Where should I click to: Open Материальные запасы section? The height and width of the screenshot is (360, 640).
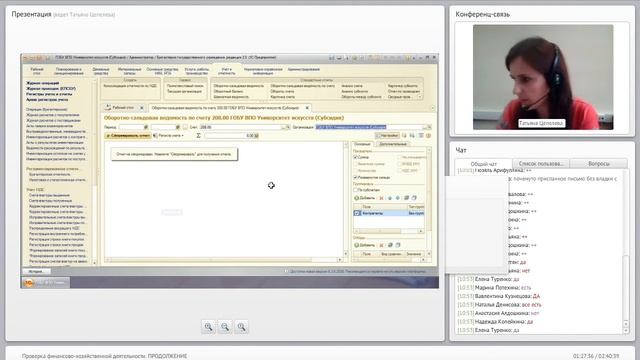[x=129, y=71]
